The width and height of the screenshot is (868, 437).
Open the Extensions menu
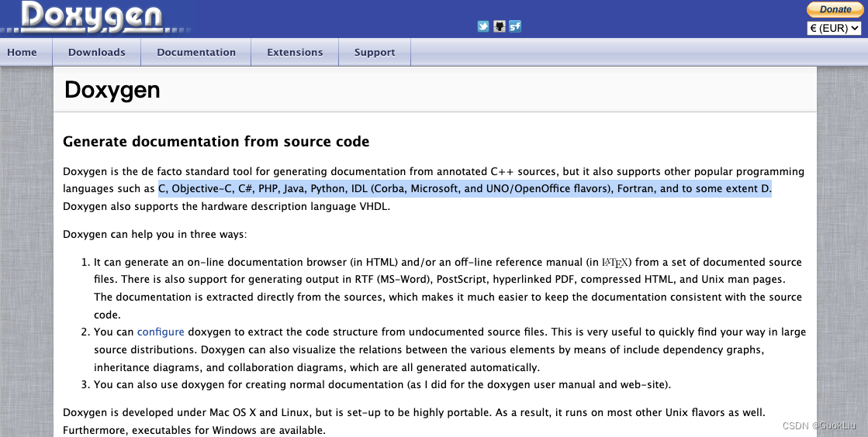(x=295, y=53)
